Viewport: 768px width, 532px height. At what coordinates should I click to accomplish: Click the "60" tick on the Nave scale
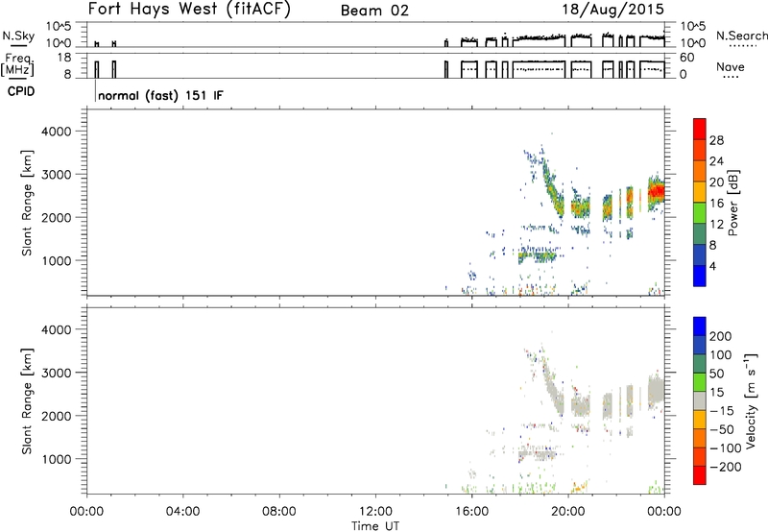click(686, 58)
